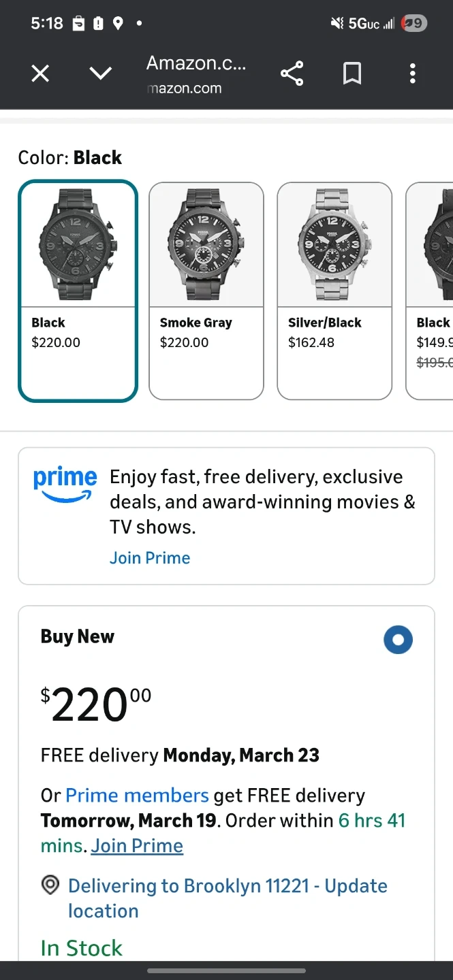Collapse browser with the down chevron
Viewport: 453px width, 980px height.
pos(101,73)
